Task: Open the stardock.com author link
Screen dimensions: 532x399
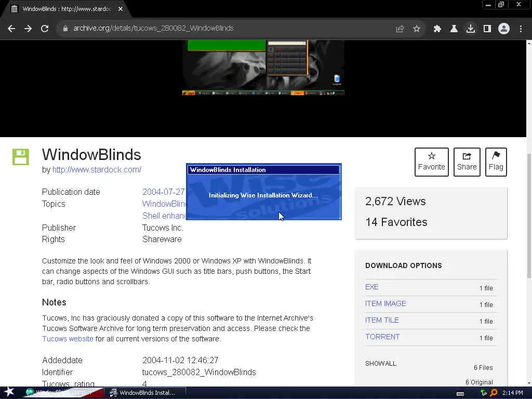Action: pos(97,170)
